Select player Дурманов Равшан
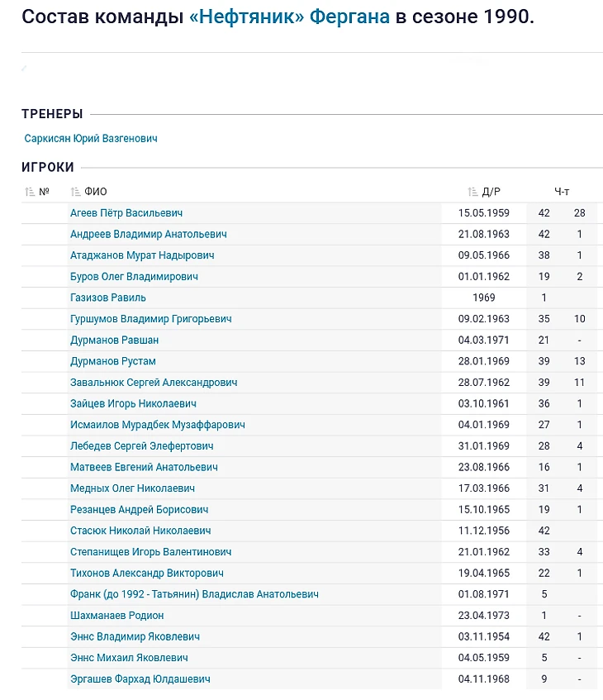The image size is (603, 700). click(x=115, y=340)
